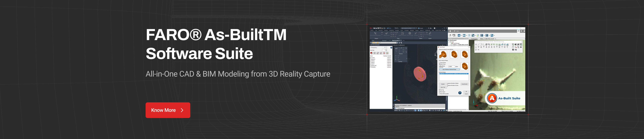Open the Add-ins ribbon tab
644x139 pixels.
(422, 30)
